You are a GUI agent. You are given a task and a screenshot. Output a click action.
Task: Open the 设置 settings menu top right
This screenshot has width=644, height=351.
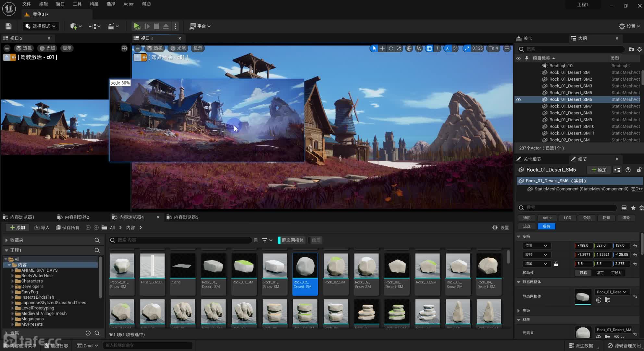(x=630, y=26)
